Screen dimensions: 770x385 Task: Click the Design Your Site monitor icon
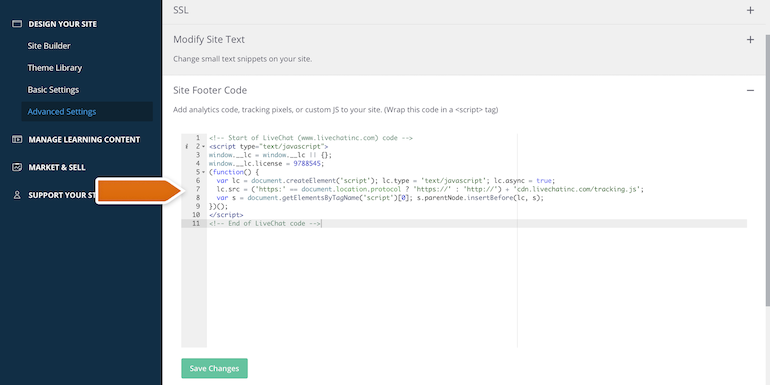click(17, 24)
